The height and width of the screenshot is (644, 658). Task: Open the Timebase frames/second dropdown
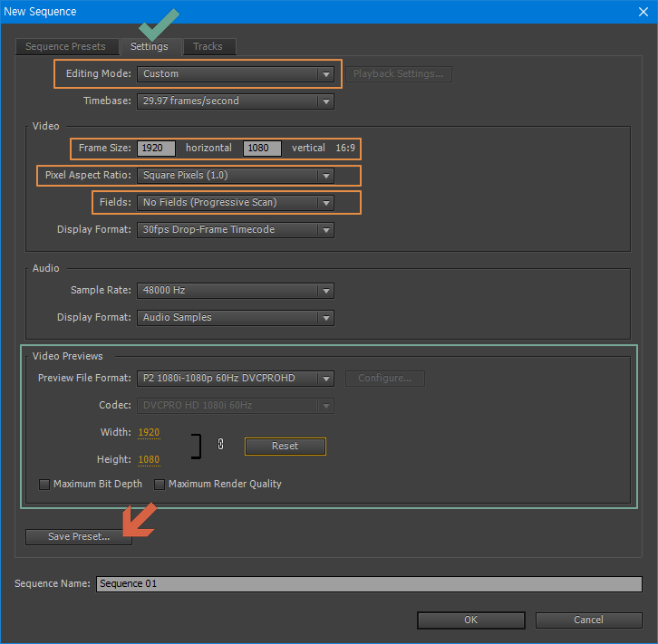[236, 101]
